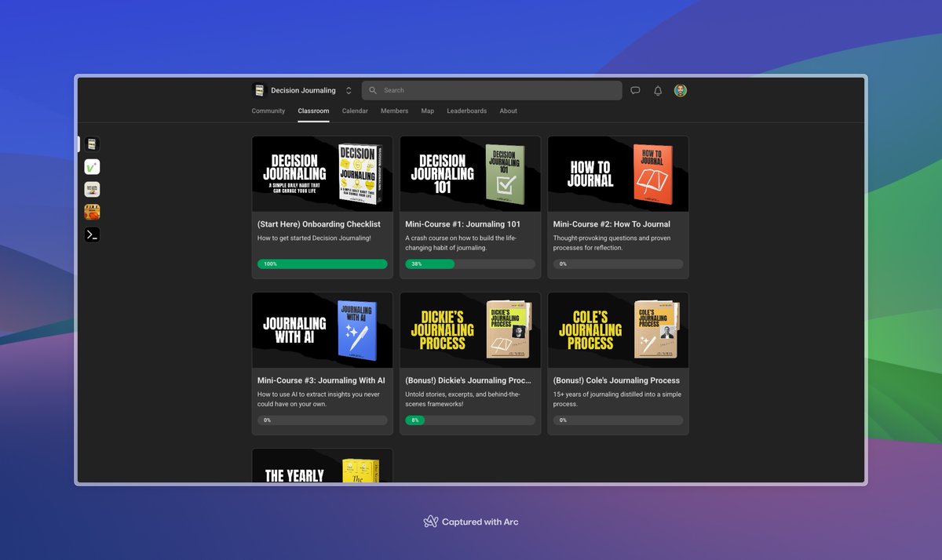Open the Map tab
Image resolution: width=942 pixels, height=560 pixels.
pyautogui.click(x=427, y=111)
